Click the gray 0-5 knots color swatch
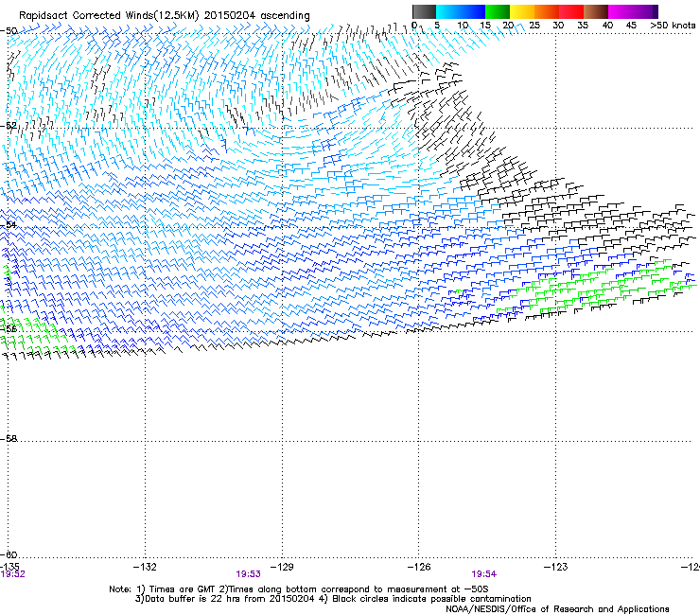The width and height of the screenshot is (700, 615). [424, 11]
